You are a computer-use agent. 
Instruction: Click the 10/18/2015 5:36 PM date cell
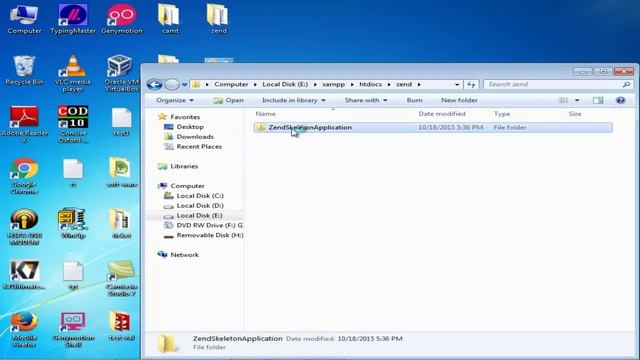click(450, 127)
